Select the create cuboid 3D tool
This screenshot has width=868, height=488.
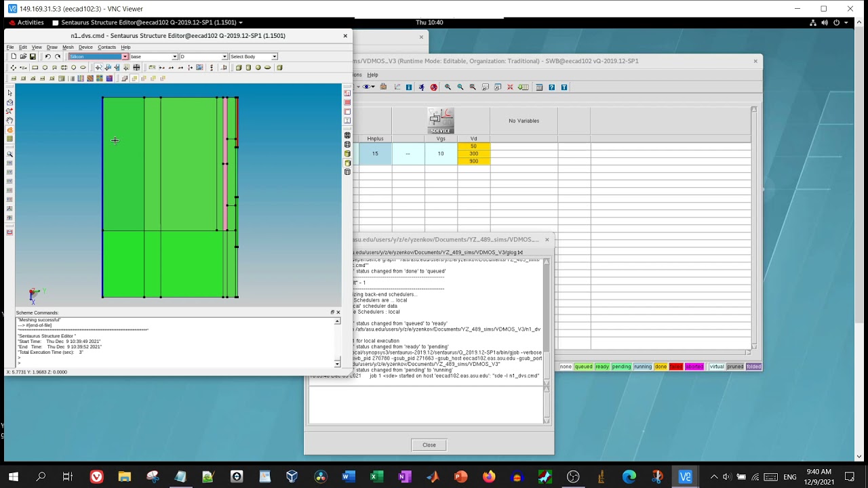pyautogui.click(x=239, y=68)
